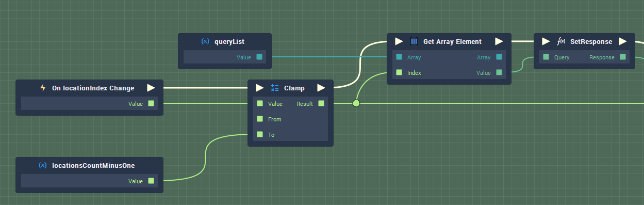Click the variable icon on locationsCountMinusOne node
644x205 pixels.
point(43,166)
